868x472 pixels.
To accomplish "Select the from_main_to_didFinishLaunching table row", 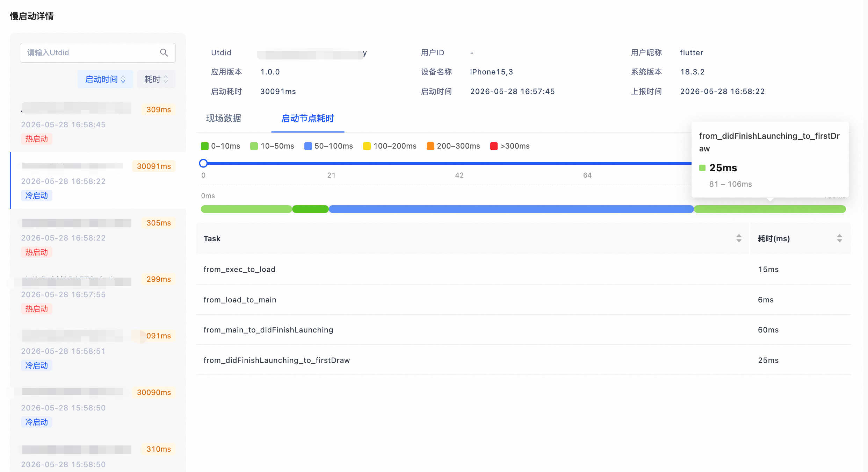I will (523, 330).
